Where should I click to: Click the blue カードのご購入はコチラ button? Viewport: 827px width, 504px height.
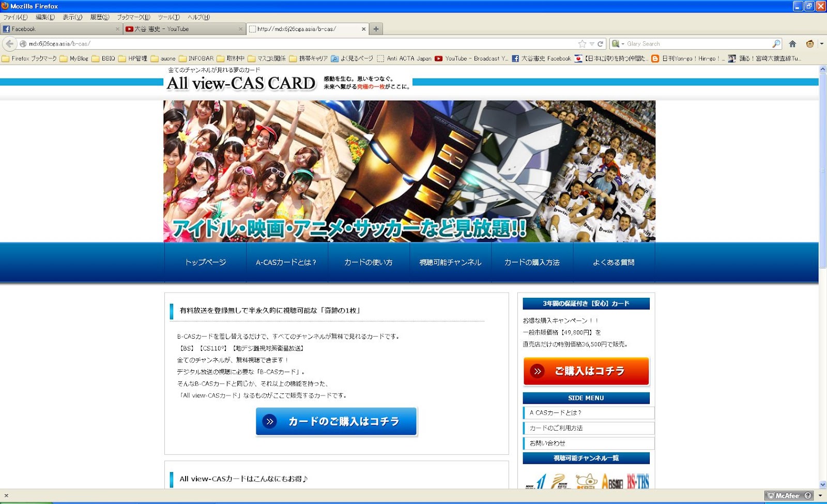(336, 422)
